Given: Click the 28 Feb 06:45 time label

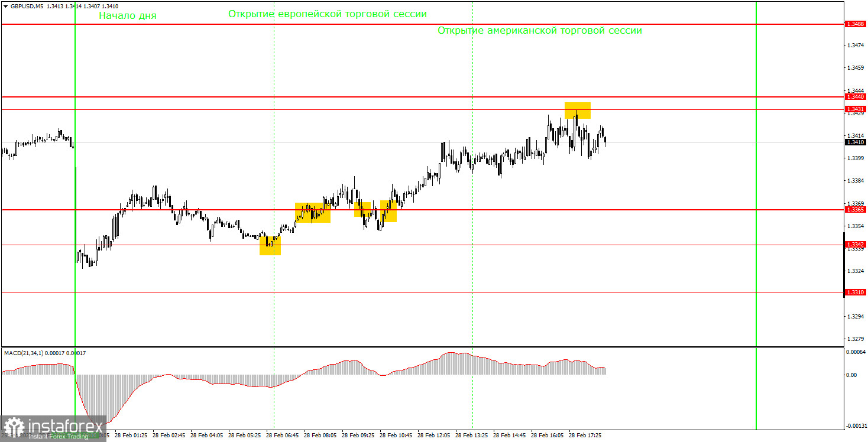Looking at the screenshot, I should point(283,436).
